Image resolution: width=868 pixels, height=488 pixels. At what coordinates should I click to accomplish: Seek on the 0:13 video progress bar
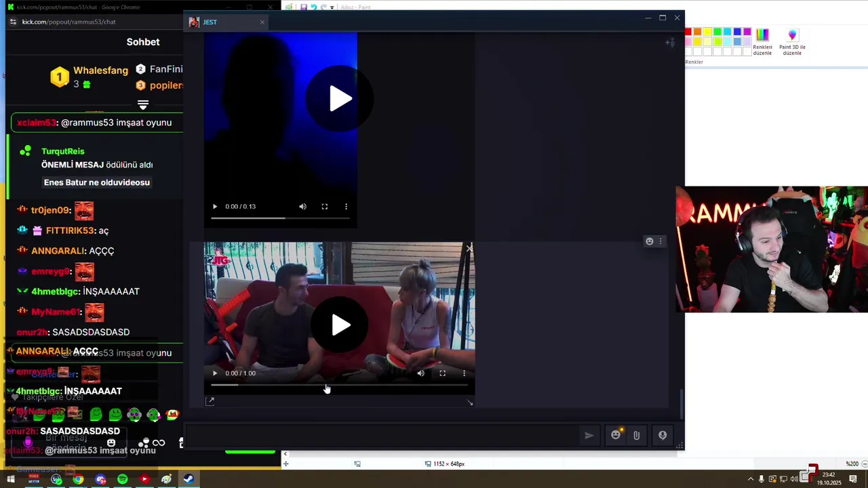(x=280, y=218)
